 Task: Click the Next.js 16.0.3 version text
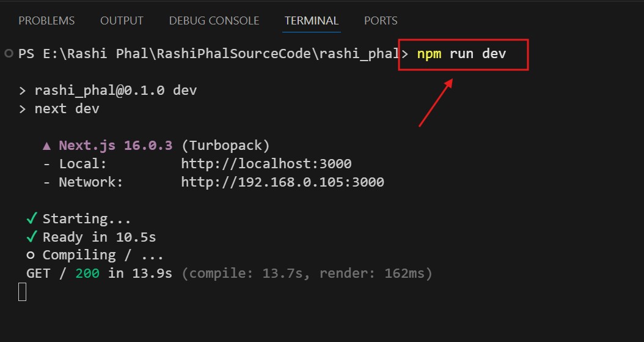click(115, 146)
